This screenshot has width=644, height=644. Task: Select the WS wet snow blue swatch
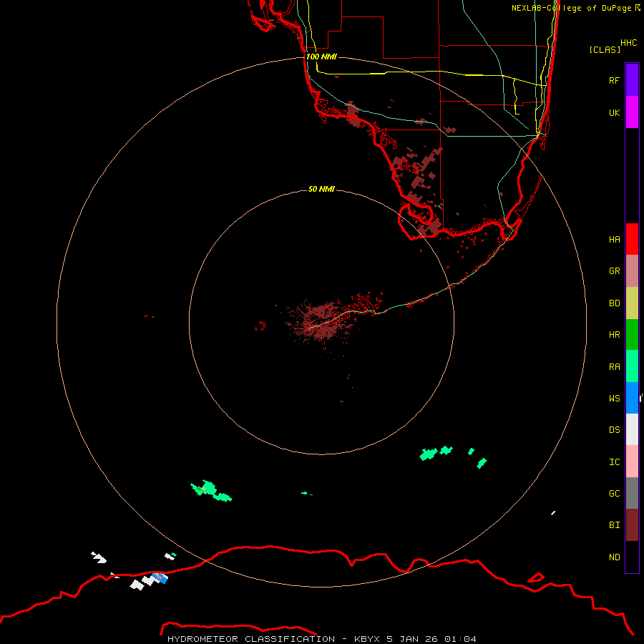[x=632, y=398]
